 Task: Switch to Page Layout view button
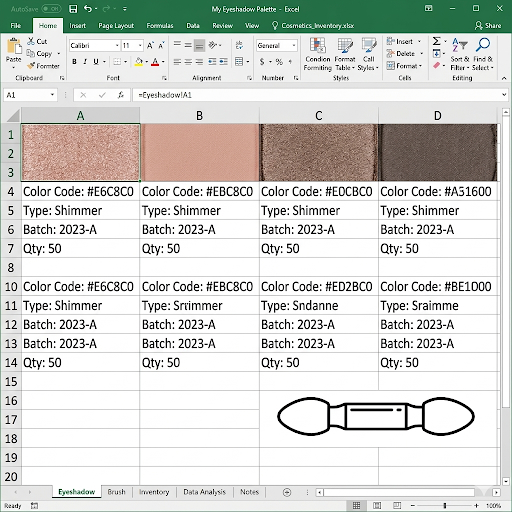coord(377,506)
